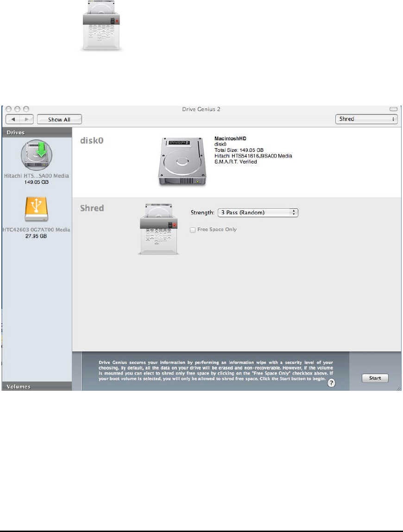Click the MacintoshHD drive name text
The height and width of the screenshot is (532, 403).
click(x=230, y=138)
